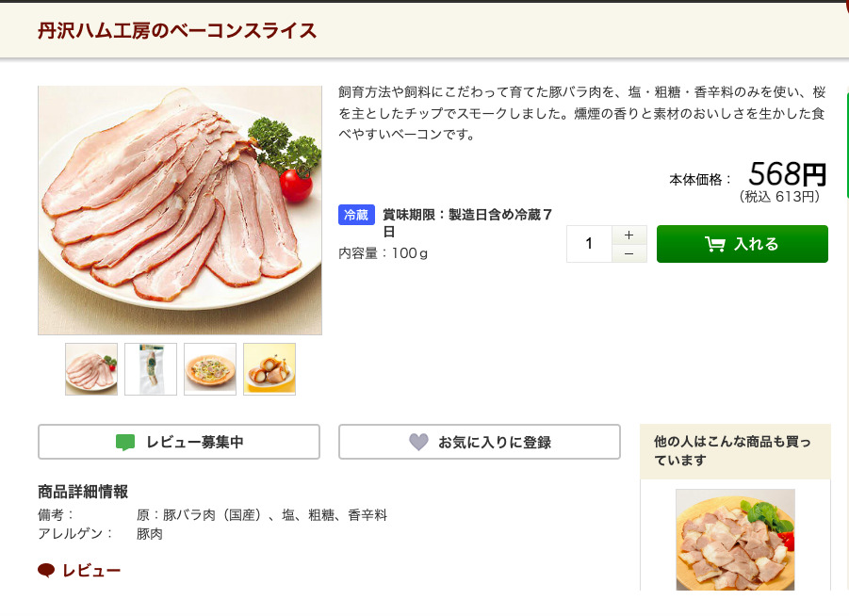
Task: Click the shopping cart icon on 入れる button
Action: point(715,244)
